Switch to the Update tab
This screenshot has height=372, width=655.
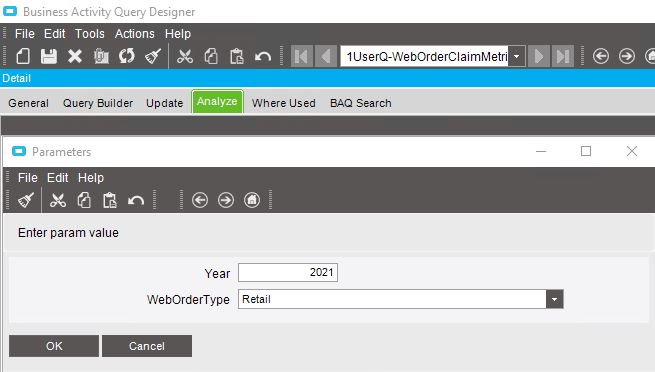pyautogui.click(x=165, y=103)
